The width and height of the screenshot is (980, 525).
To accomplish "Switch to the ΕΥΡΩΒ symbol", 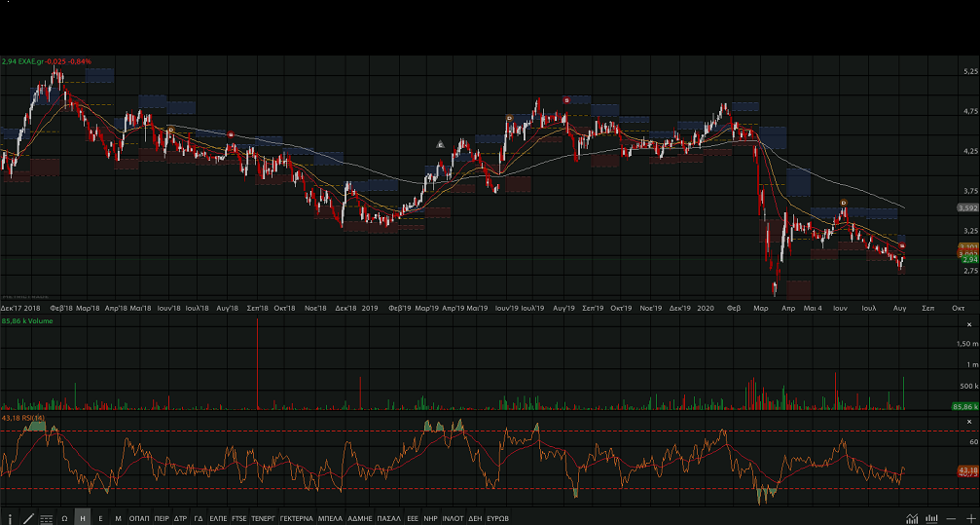I will pos(498,518).
